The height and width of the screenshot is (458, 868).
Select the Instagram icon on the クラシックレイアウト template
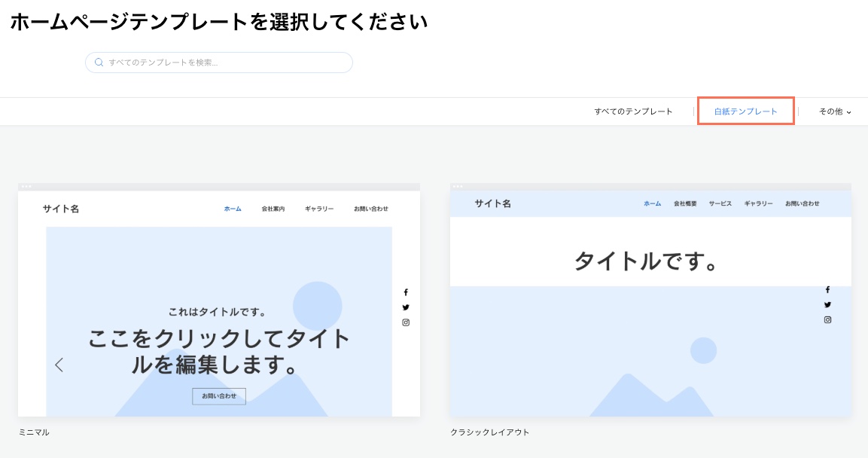coord(828,320)
